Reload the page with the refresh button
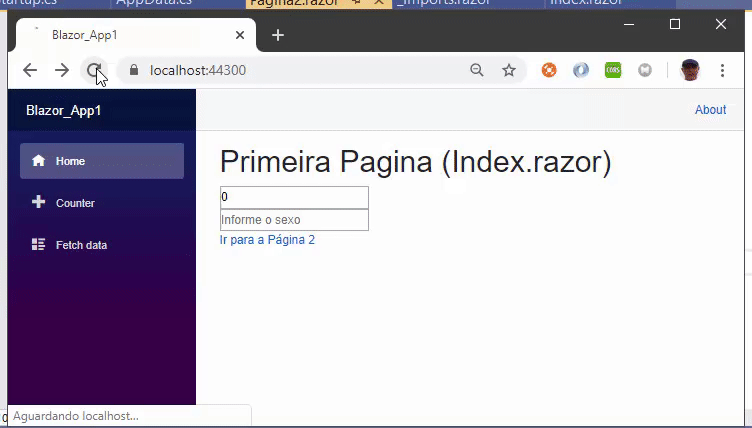The width and height of the screenshot is (752, 428). pyautogui.click(x=94, y=70)
